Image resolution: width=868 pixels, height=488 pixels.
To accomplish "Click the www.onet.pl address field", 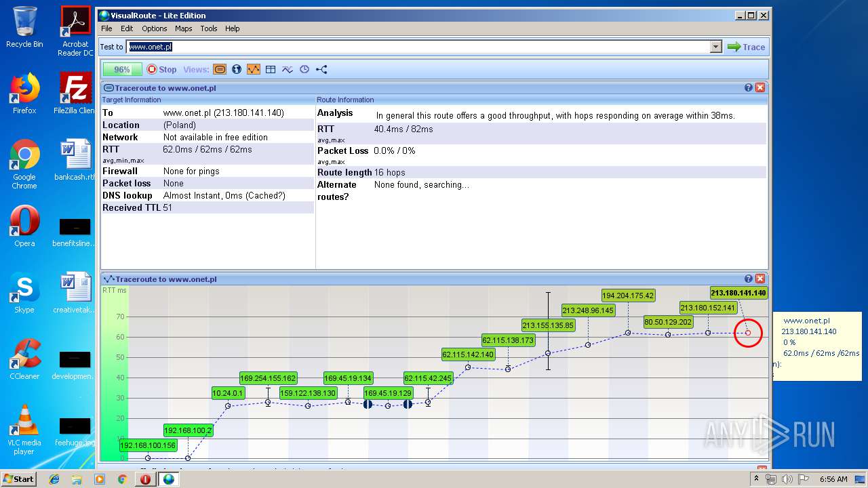I will [x=418, y=47].
